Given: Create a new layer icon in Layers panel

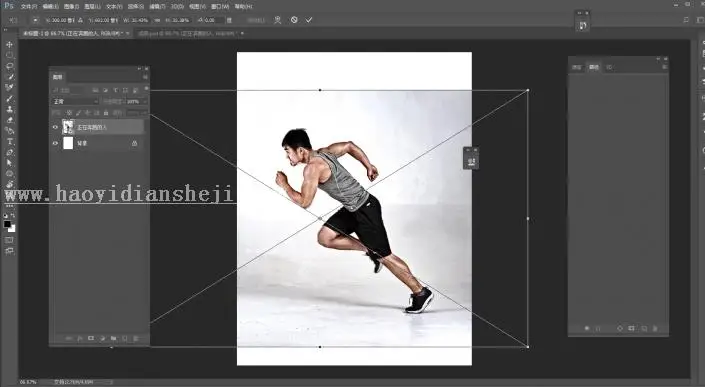Looking at the screenshot, I should coord(125,338).
